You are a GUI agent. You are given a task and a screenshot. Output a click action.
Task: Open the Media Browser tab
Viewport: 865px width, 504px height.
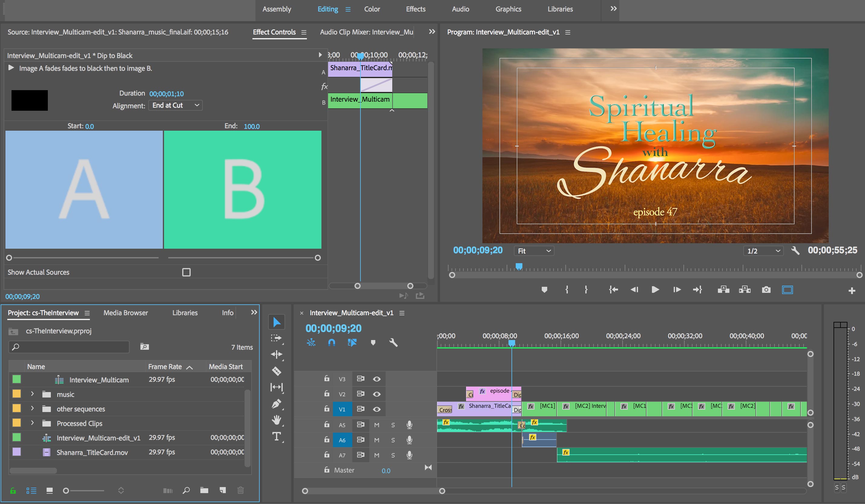pyautogui.click(x=126, y=313)
